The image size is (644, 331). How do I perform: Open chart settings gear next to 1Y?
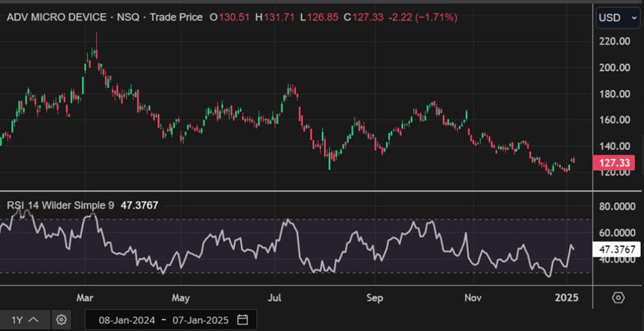[x=61, y=320]
